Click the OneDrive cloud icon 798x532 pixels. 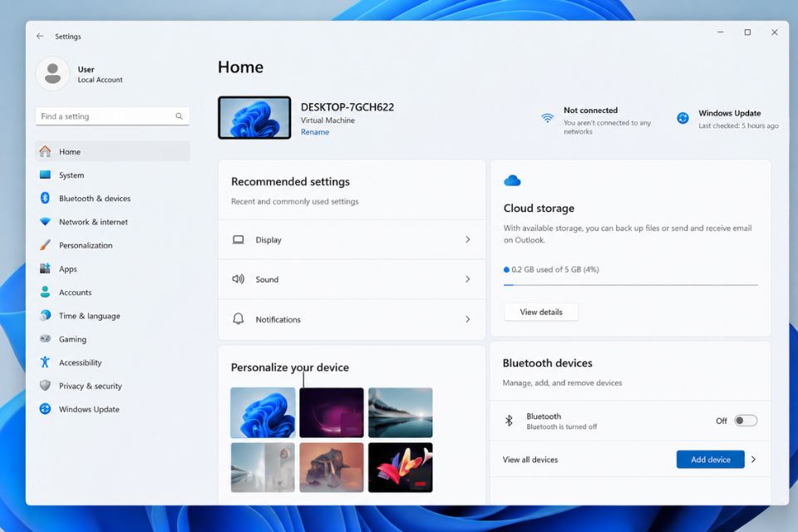[512, 180]
